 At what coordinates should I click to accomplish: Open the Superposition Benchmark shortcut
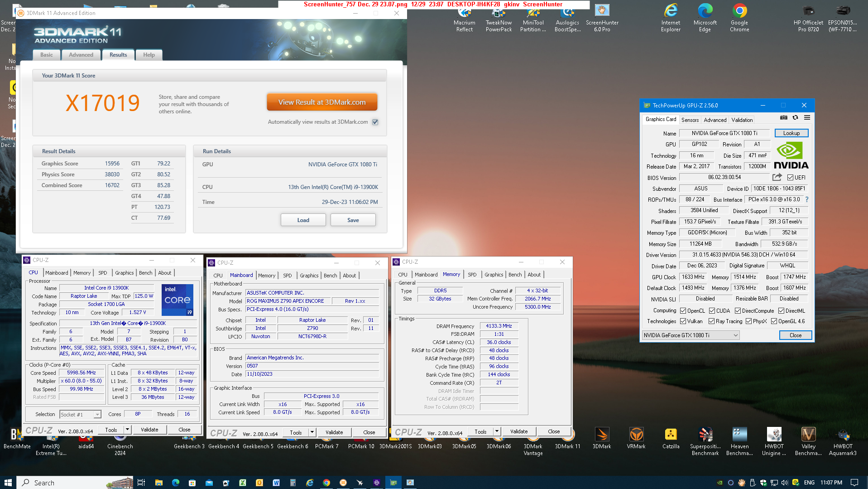(x=705, y=441)
